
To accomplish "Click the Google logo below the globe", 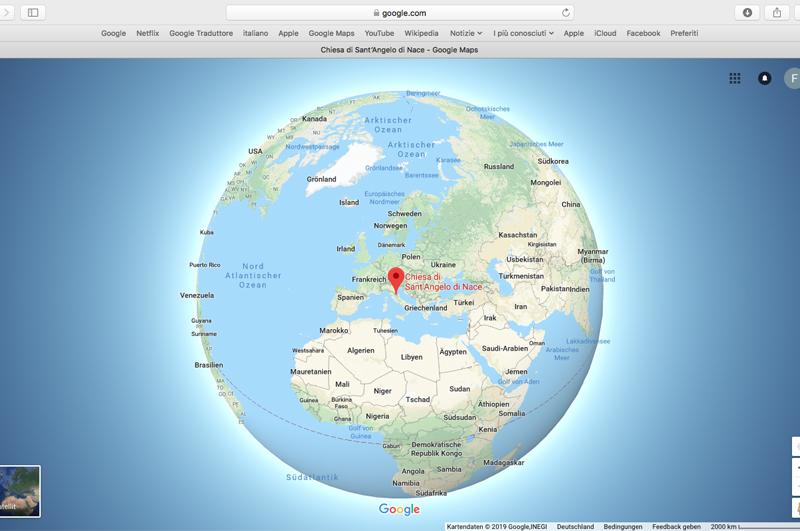I will click(x=399, y=509).
